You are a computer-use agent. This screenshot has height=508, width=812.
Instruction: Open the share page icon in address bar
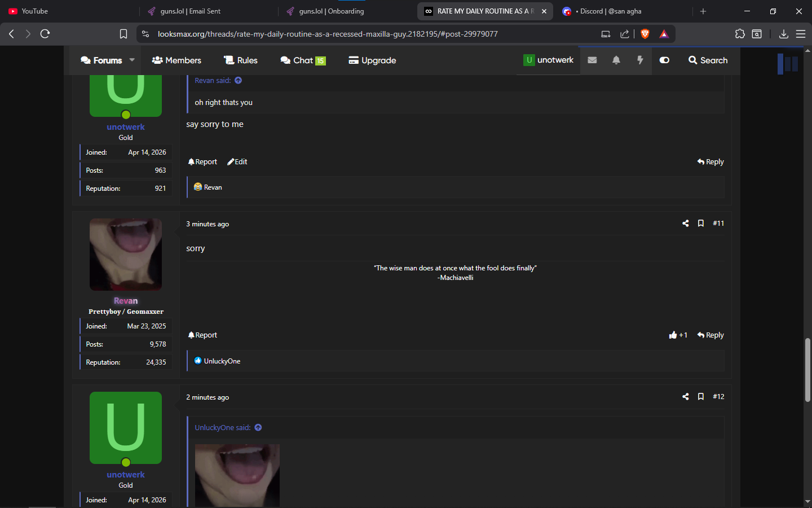[x=625, y=34]
